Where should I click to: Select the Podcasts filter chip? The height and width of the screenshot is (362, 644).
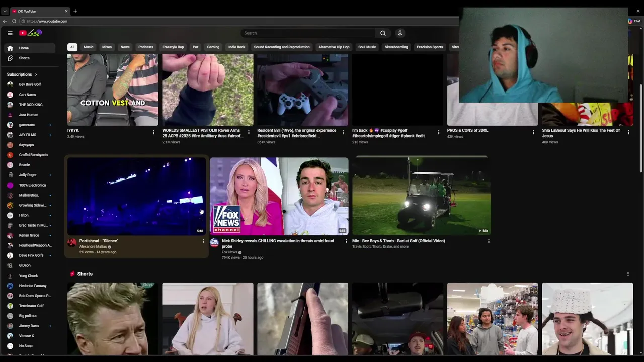tap(146, 47)
